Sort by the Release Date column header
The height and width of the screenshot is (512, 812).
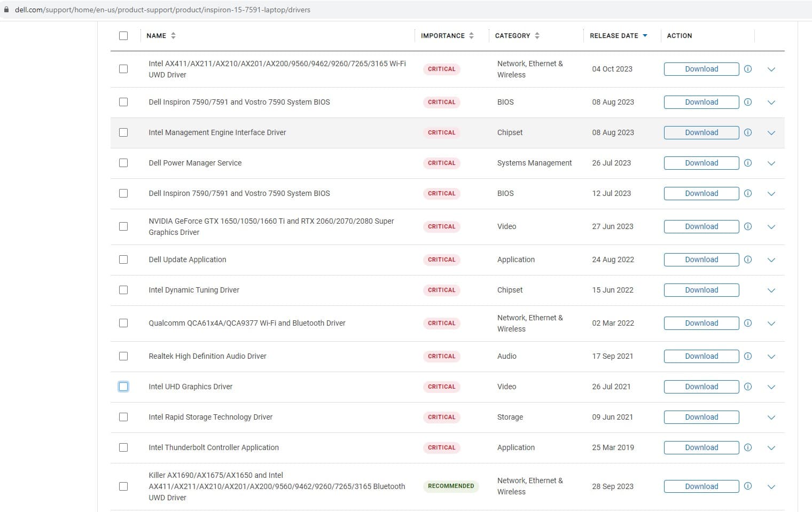[x=614, y=36]
